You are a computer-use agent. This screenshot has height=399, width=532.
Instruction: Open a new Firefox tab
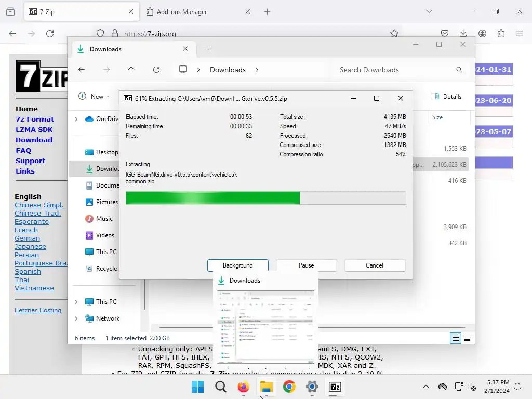(x=268, y=12)
